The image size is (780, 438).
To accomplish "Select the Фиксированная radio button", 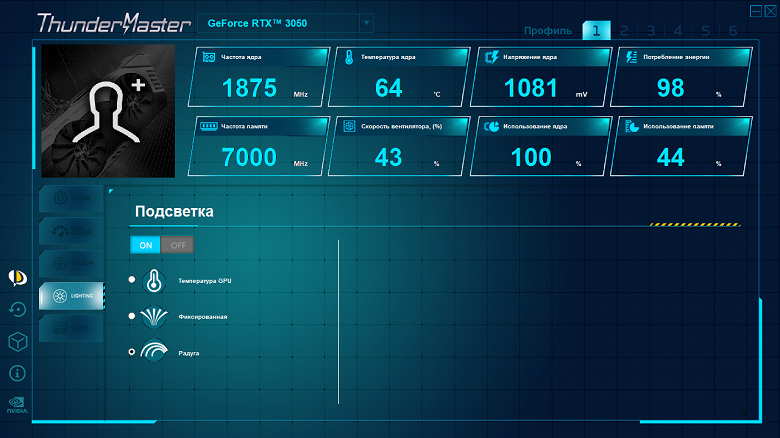I will (x=132, y=316).
